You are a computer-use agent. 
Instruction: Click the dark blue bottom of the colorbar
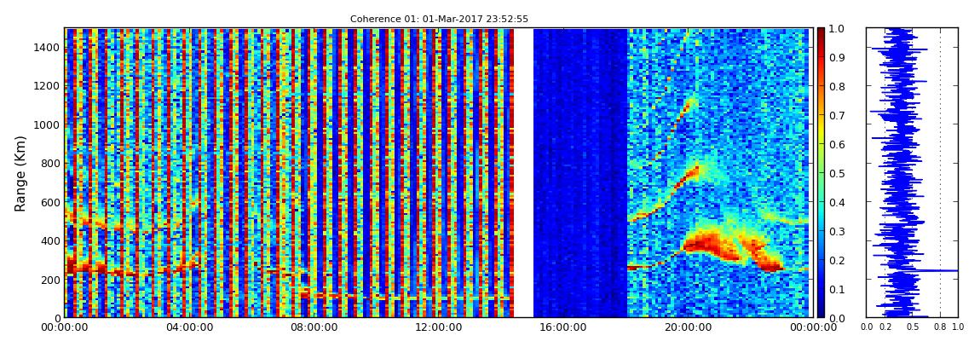point(821,309)
